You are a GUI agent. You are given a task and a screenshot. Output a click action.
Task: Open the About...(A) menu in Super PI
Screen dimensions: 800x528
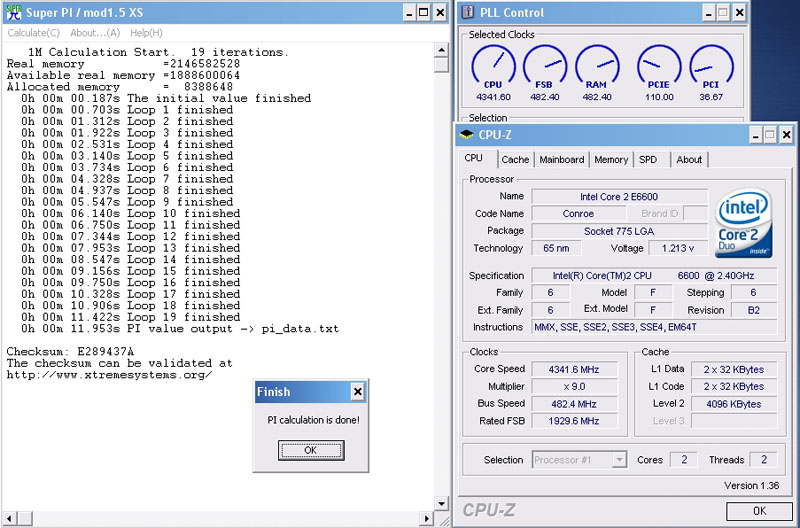point(95,33)
